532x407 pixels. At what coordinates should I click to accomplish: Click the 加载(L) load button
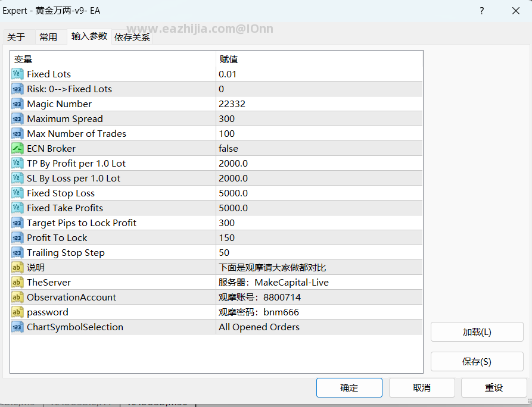click(477, 332)
